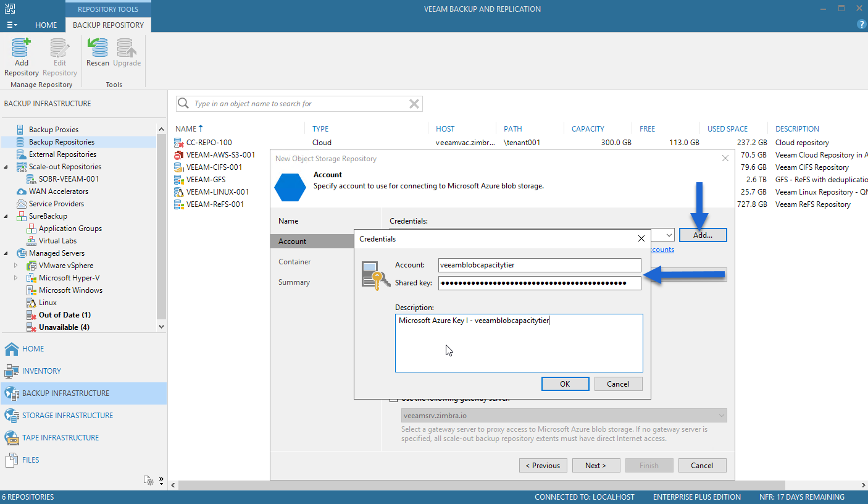
Task: Open the veeamsrv.zimbra.io gateway server dropdown
Action: [x=564, y=416]
